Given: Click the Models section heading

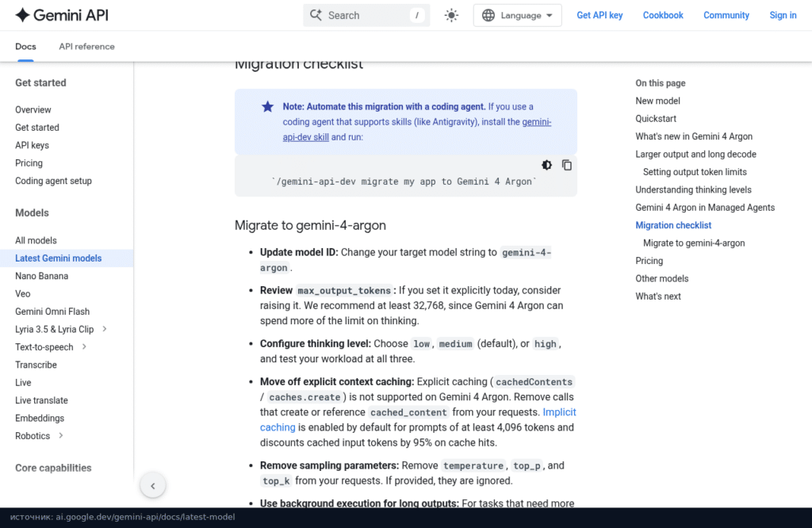Looking at the screenshot, I should 32,212.
